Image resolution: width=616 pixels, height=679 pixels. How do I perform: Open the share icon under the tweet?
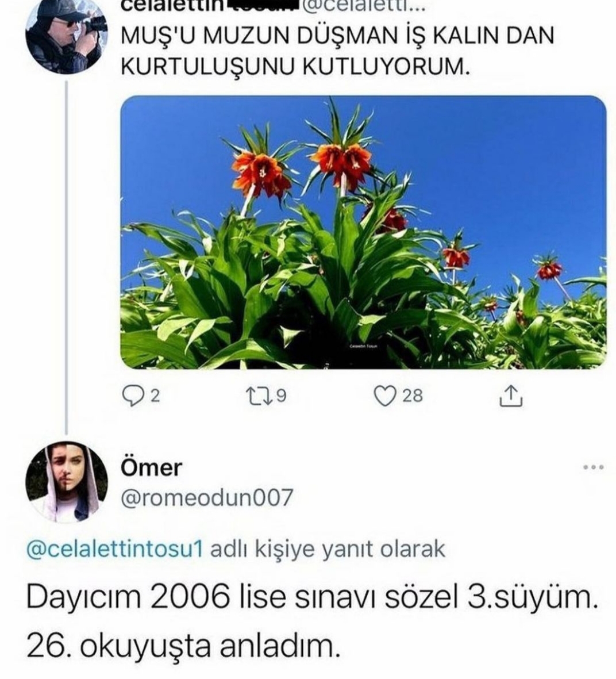click(511, 396)
